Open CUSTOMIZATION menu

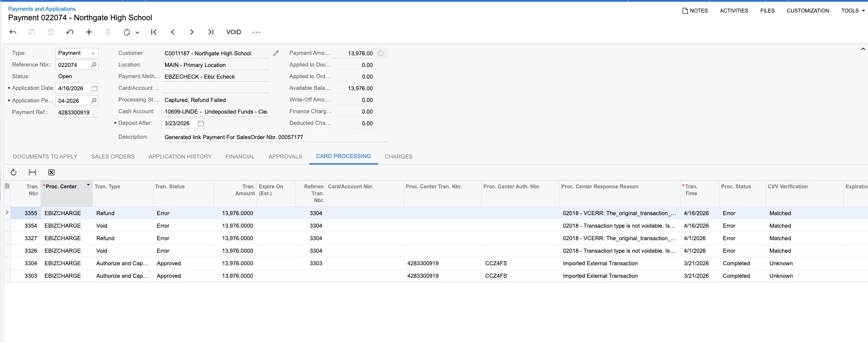(808, 11)
